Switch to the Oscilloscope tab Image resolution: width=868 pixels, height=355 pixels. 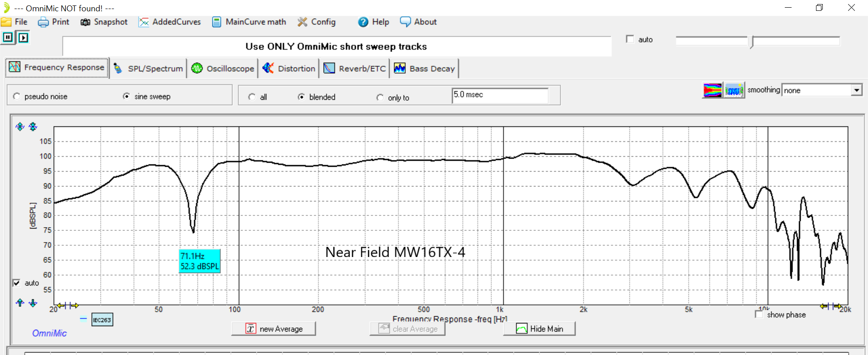[x=222, y=68]
